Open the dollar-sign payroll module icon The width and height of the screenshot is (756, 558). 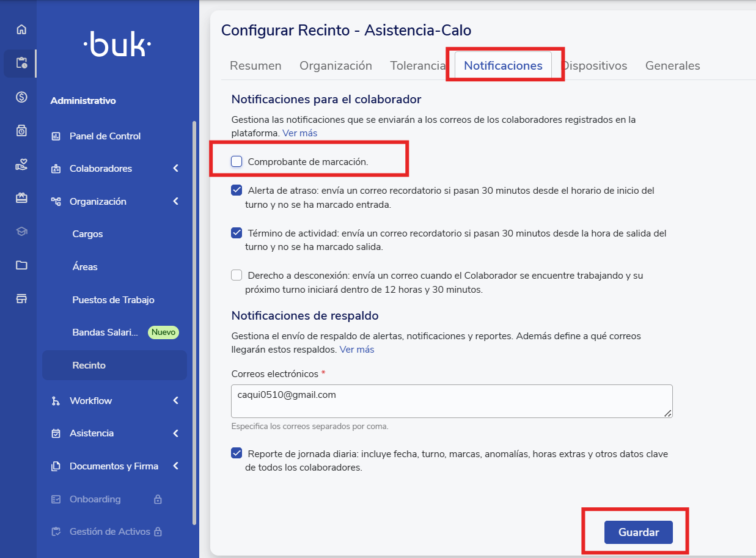[21, 97]
